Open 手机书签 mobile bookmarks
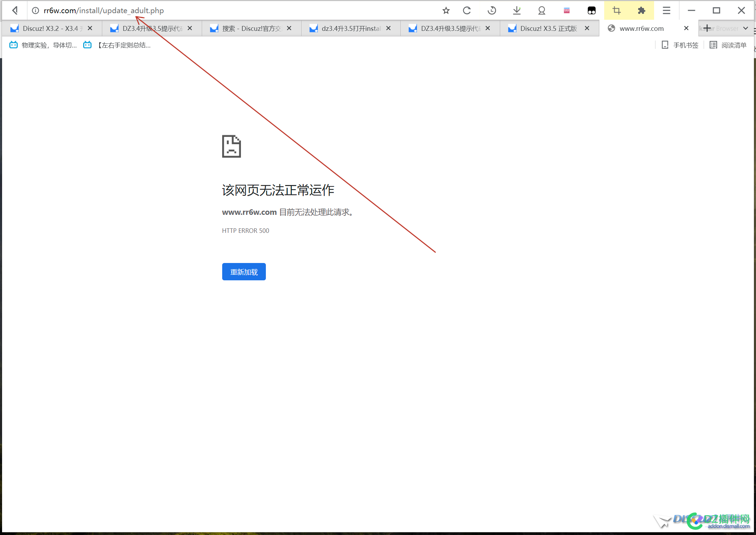The image size is (756, 535). point(680,45)
